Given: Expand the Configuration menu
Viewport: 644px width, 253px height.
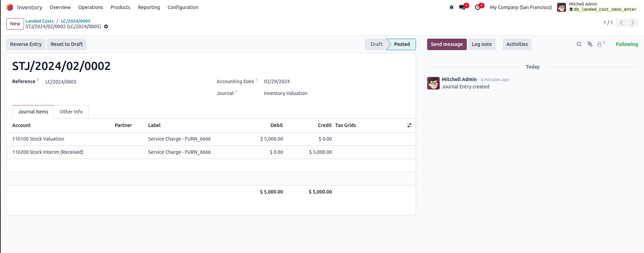Looking at the screenshot, I should [183, 7].
